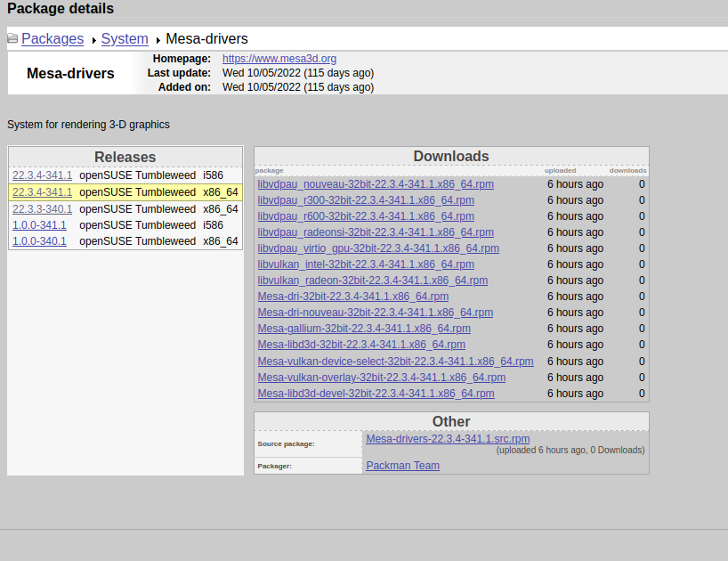Click the 'uploaded' column header in Downloads
Image resolution: width=728 pixels, height=561 pixels.
click(560, 170)
